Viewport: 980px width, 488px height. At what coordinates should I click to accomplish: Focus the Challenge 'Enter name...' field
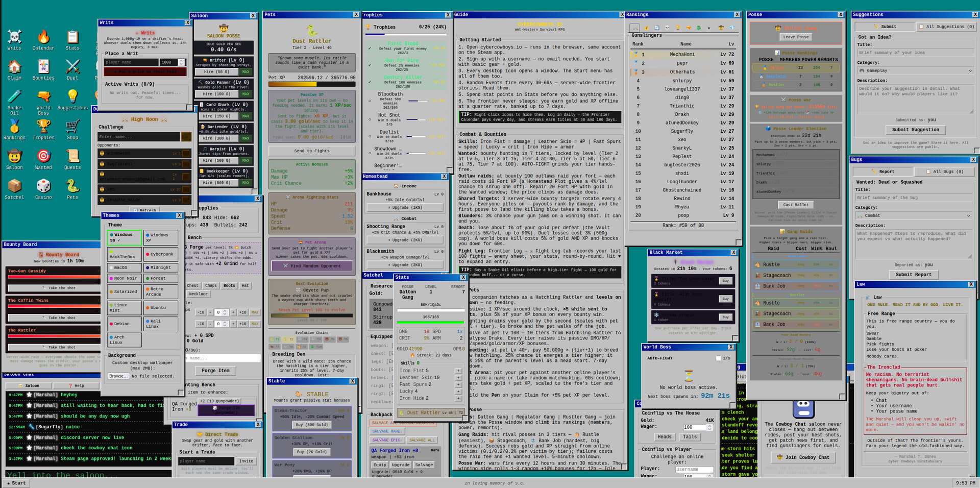click(x=138, y=137)
